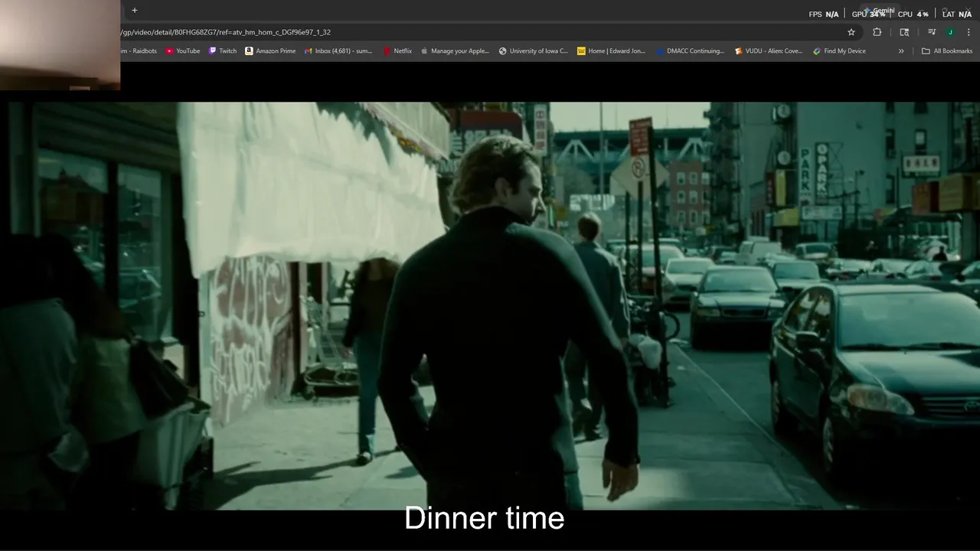980x551 pixels.
Task: Open the University of Iowa bookmark
Action: 534,51
